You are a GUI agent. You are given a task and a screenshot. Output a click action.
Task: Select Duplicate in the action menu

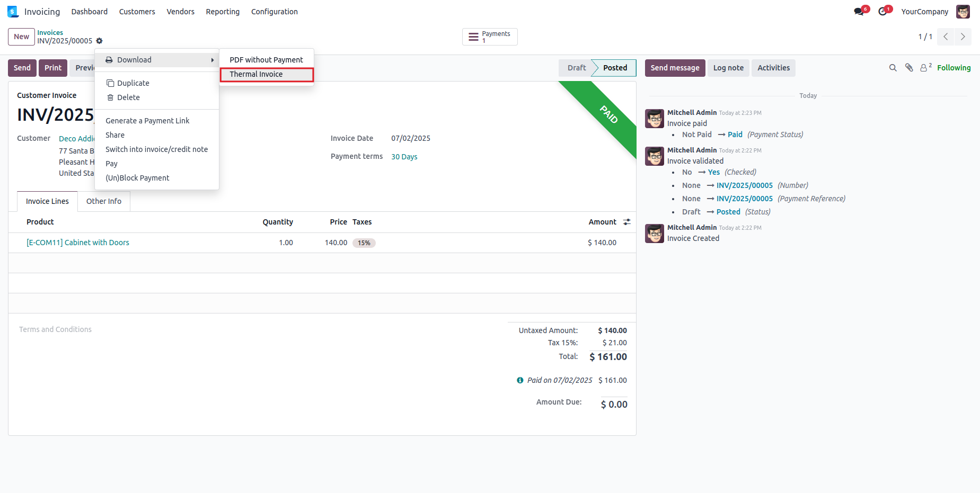[x=157, y=83]
